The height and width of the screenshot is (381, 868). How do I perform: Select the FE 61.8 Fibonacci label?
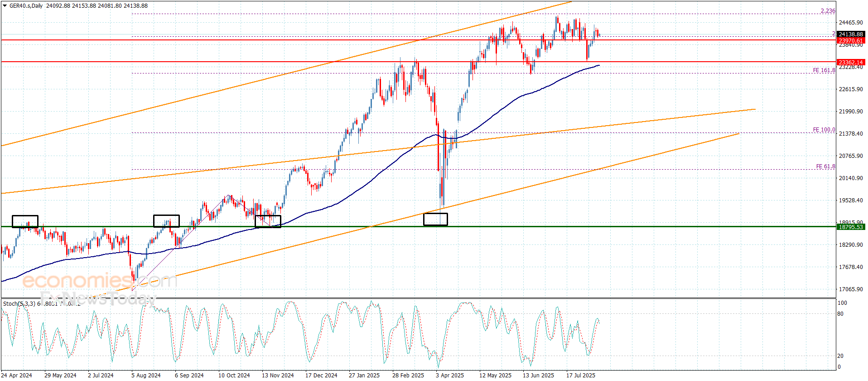(x=826, y=166)
